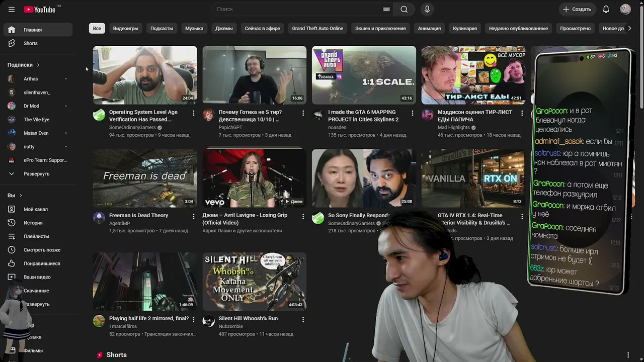Open options menu for Silent Hill Whoosh% Run
644x362 pixels.
tap(303, 319)
